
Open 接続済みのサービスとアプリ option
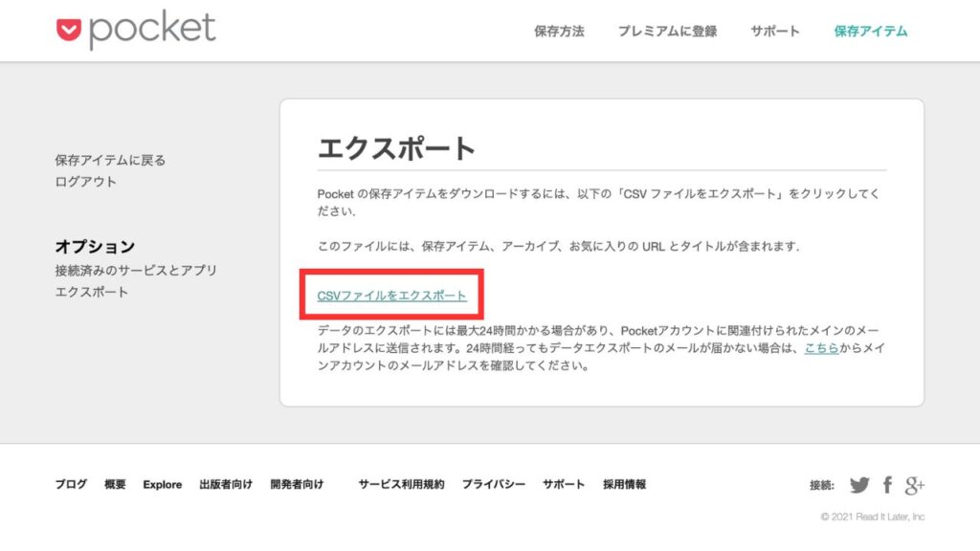[136, 271]
